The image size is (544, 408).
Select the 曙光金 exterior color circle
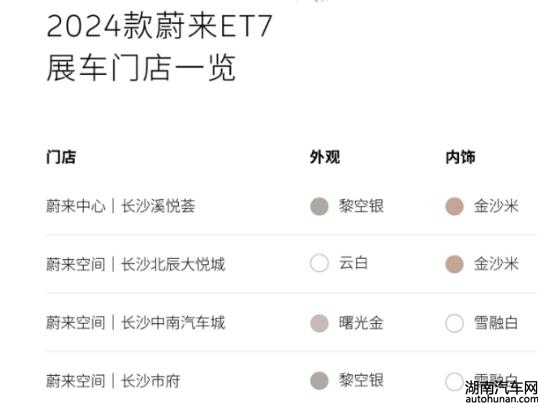(x=319, y=323)
